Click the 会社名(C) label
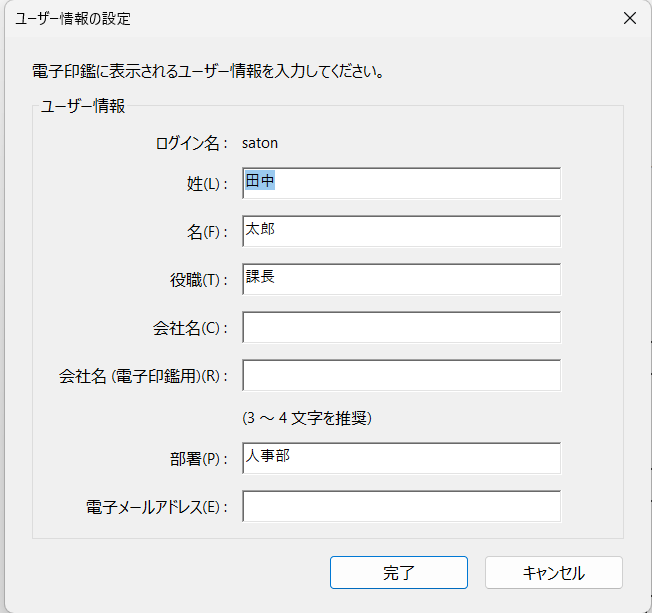 pos(185,328)
